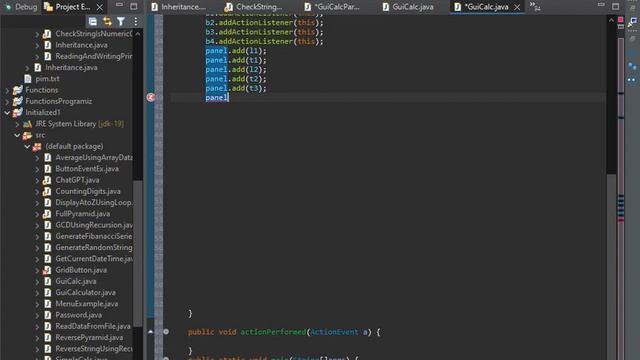640x360 pixels.
Task: Click the JRE System Library icon
Action: pyautogui.click(x=27, y=124)
